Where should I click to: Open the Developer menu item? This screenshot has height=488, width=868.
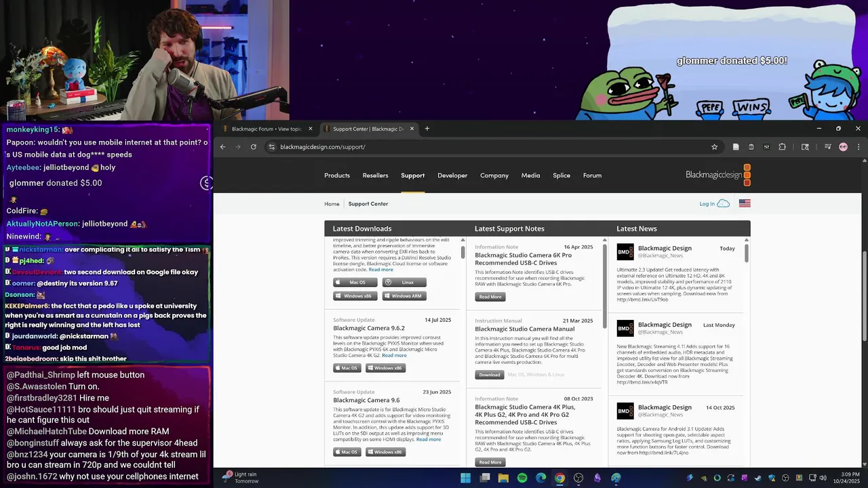pos(452,176)
